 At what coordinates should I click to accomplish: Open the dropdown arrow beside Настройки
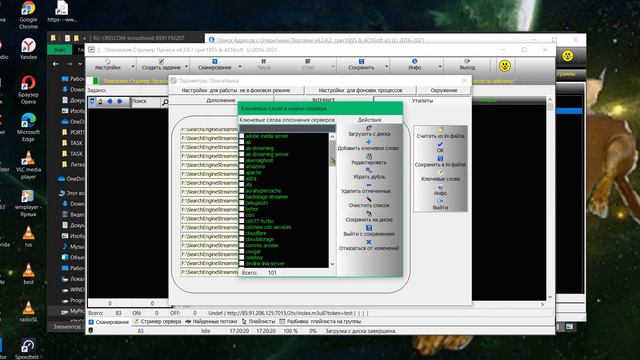click(x=133, y=66)
